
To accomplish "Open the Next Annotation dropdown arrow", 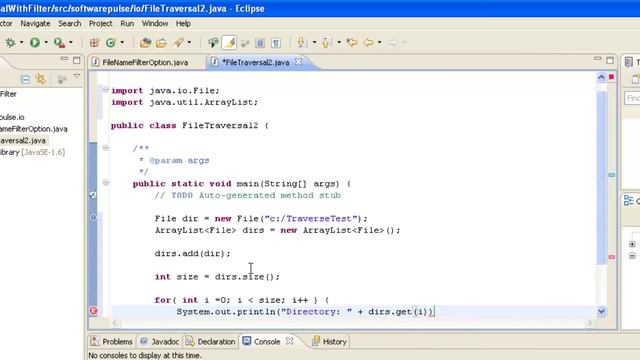I will pos(314,42).
